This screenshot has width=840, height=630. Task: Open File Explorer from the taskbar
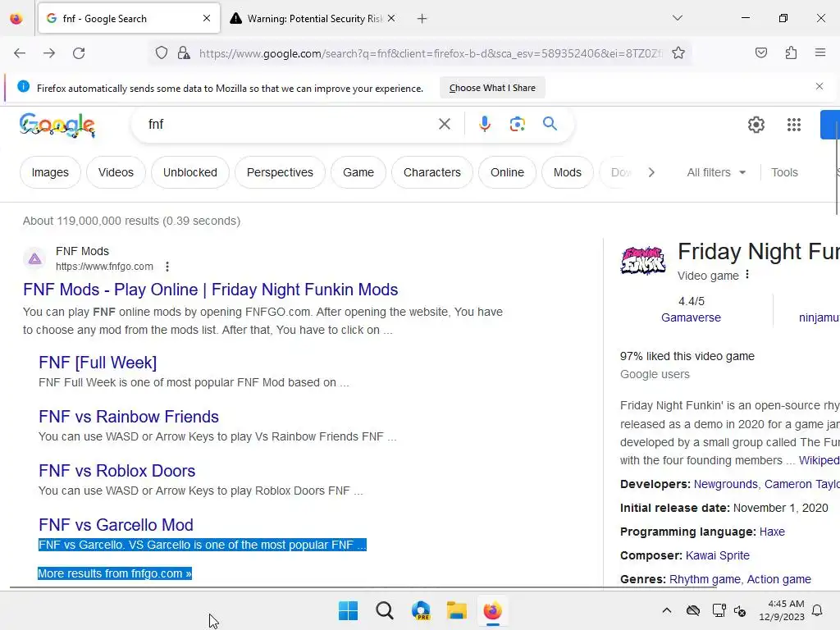pyautogui.click(x=456, y=610)
